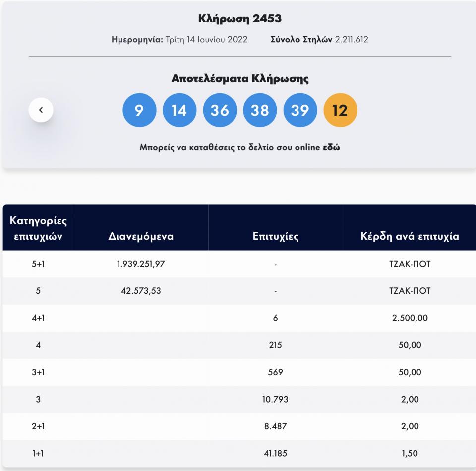Select the 10.793 winners cell
The image size is (476, 471).
(275, 399)
